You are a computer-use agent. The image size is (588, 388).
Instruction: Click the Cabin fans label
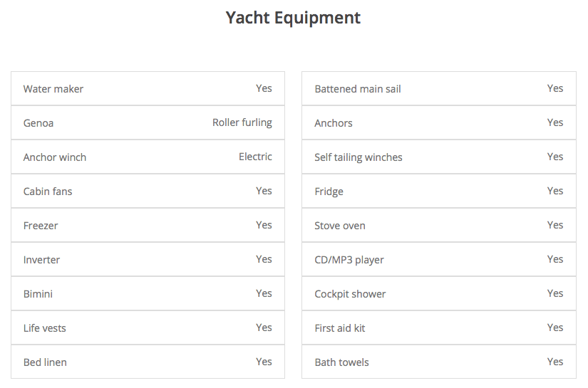coord(48,192)
